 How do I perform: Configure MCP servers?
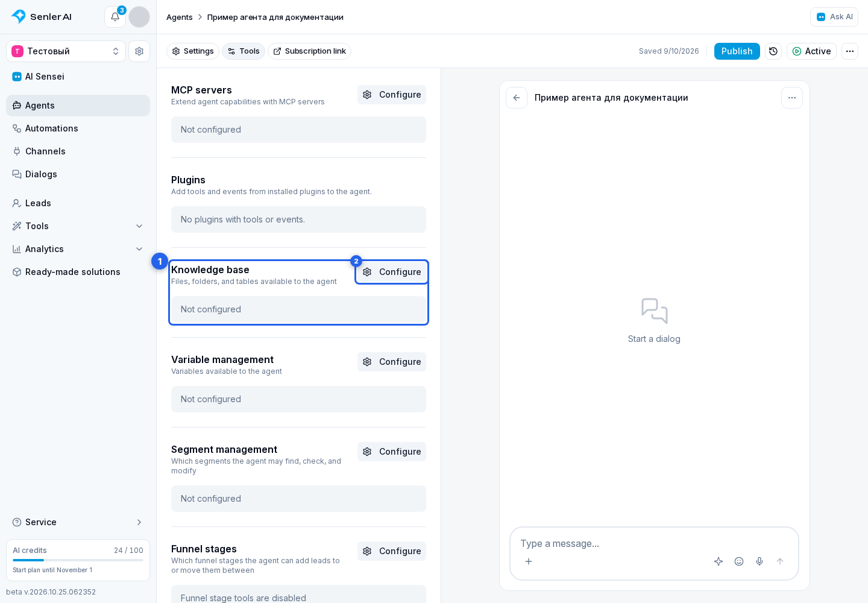[392, 95]
